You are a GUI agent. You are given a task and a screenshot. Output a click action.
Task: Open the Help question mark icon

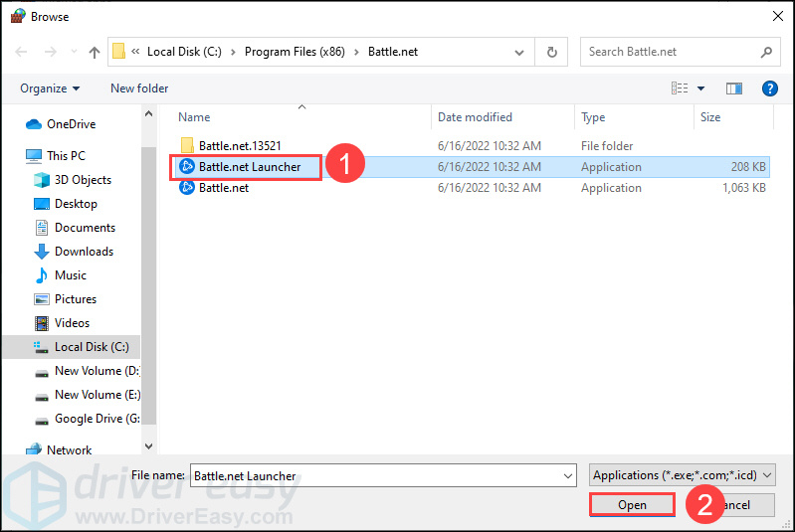(x=769, y=89)
